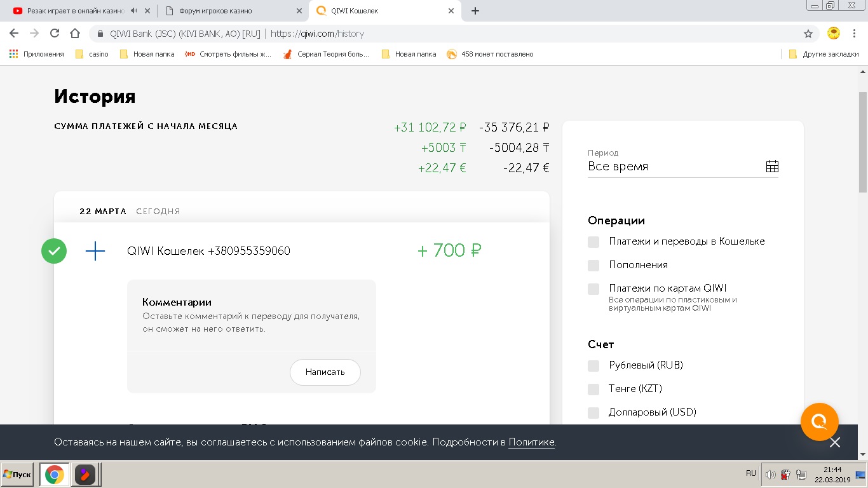The height and width of the screenshot is (488, 868).
Task: Click the taskbar clock 21:44
Action: coord(832,470)
